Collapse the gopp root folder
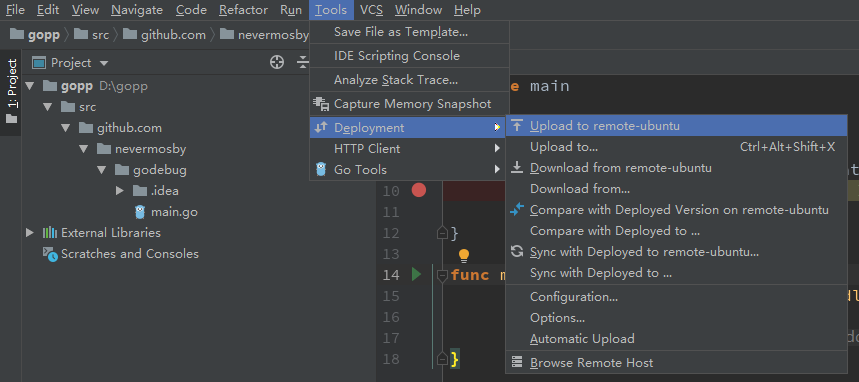This screenshot has width=859, height=382. coord(30,85)
